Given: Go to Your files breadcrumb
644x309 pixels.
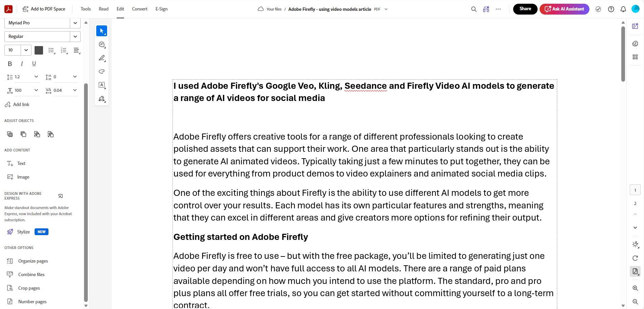Looking at the screenshot, I should coord(274,9).
